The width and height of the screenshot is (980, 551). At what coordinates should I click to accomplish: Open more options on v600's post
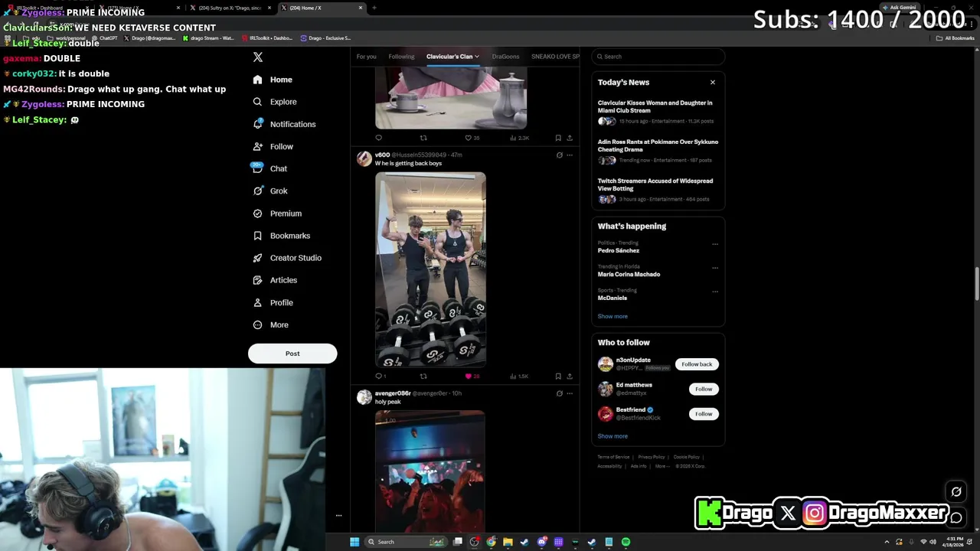pyautogui.click(x=569, y=155)
